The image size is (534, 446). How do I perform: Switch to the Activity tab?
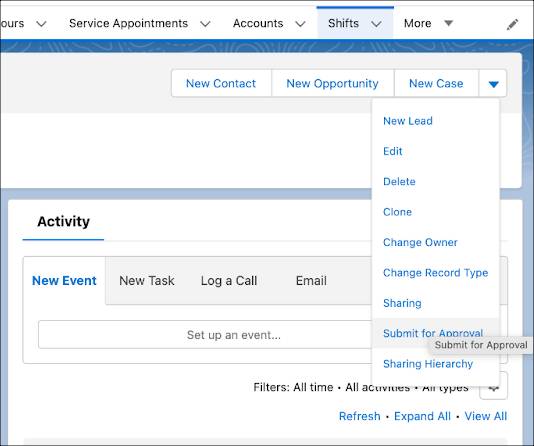click(x=63, y=222)
